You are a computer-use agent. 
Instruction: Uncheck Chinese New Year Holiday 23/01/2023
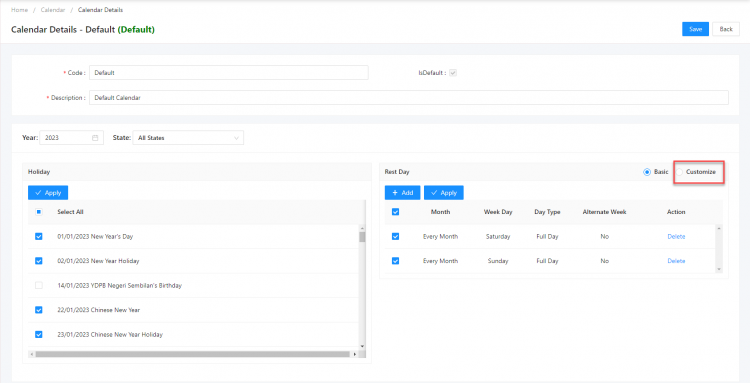pos(39,334)
